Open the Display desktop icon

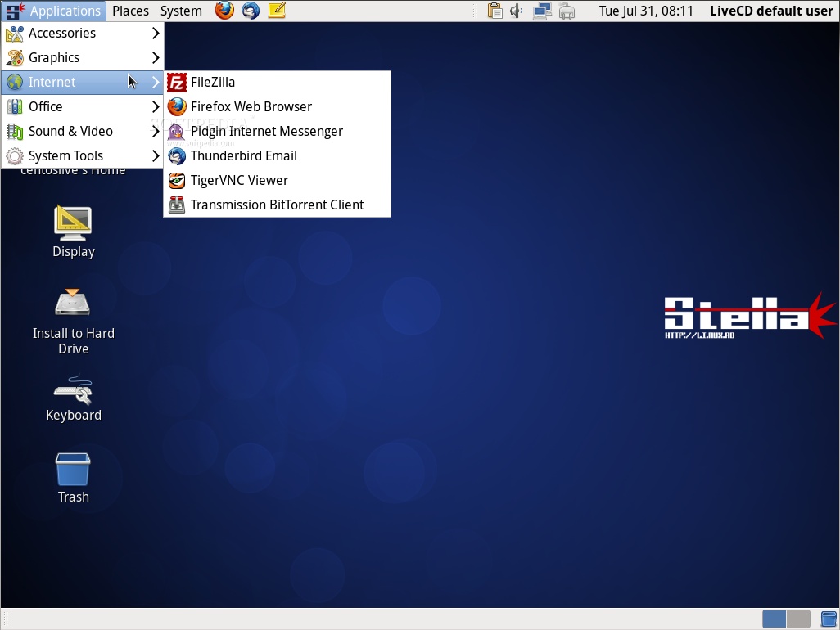click(x=74, y=232)
